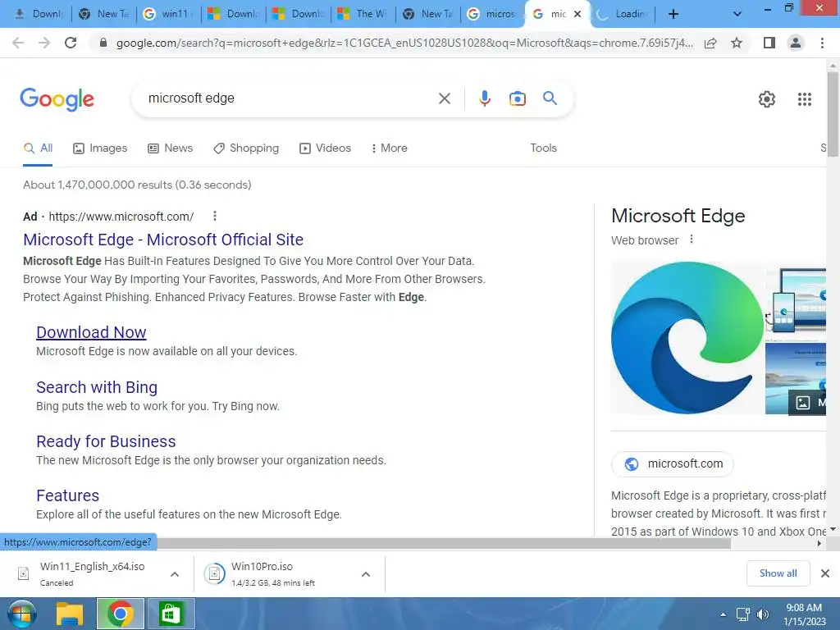The image size is (840, 630).
Task: Open the ad options three-dot menu
Action: (215, 216)
